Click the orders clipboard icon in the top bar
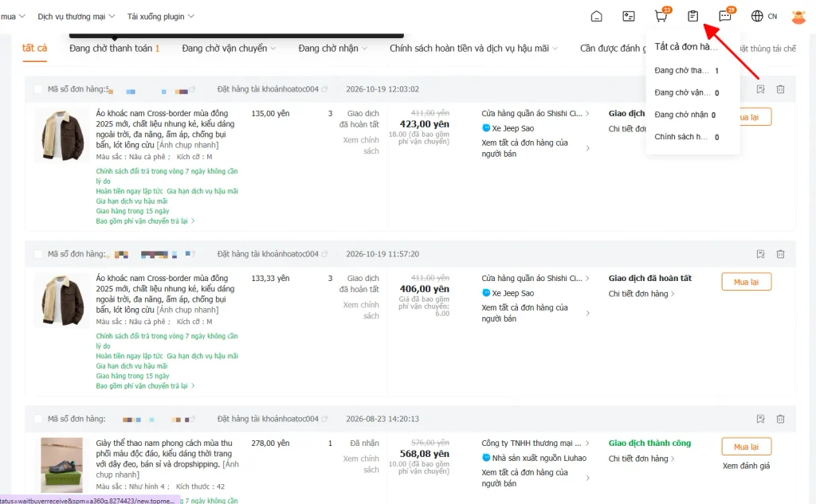Screen dimensions: 816x504 692,16
